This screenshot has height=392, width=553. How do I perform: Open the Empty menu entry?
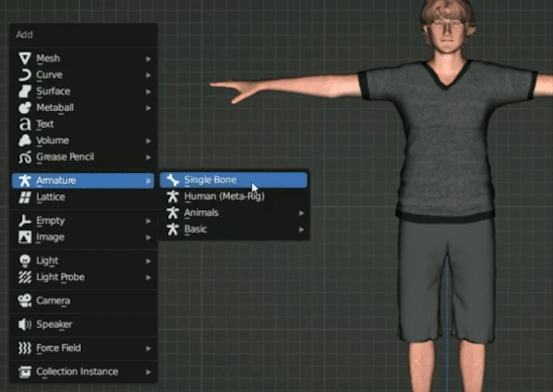(x=83, y=221)
